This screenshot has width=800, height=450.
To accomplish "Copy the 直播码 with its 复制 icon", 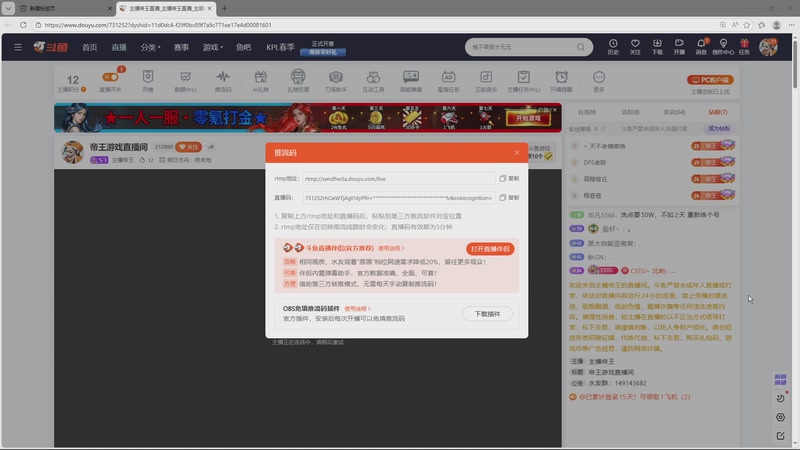I will pyautogui.click(x=509, y=197).
